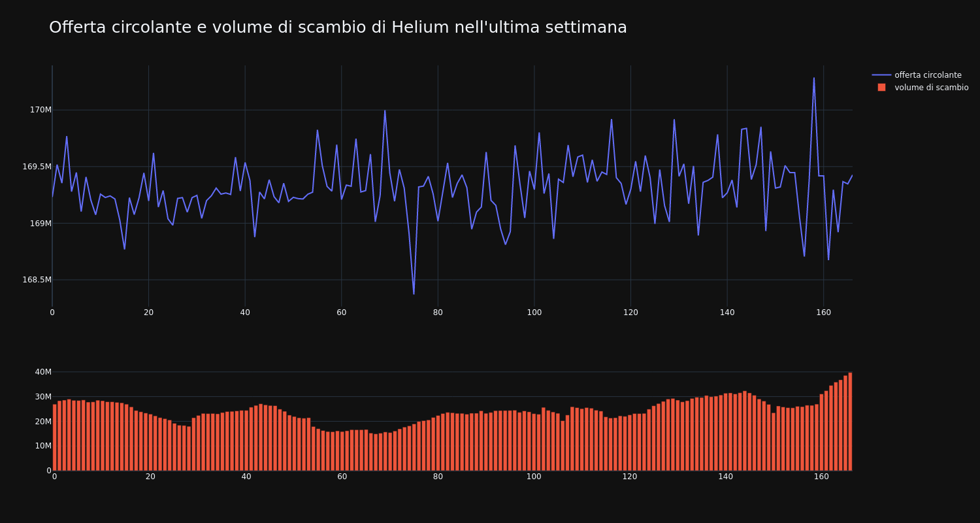Click the lowest dip of the supply line
This screenshot has height=523, width=980.
[x=414, y=294]
